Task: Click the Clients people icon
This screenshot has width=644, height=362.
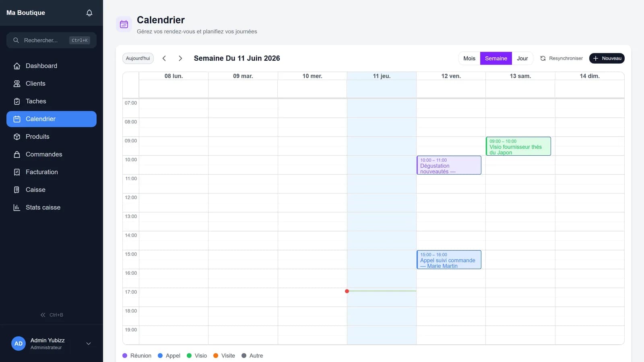Action: [x=17, y=84]
